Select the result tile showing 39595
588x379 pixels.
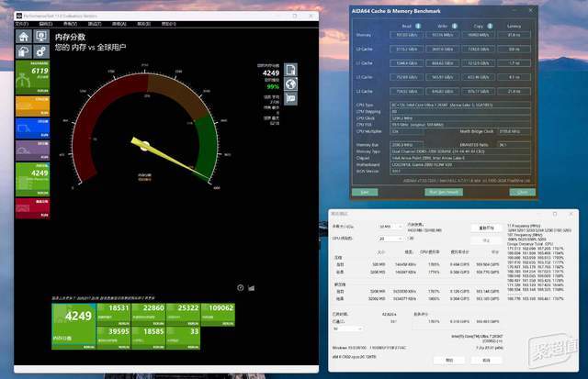click(x=114, y=339)
